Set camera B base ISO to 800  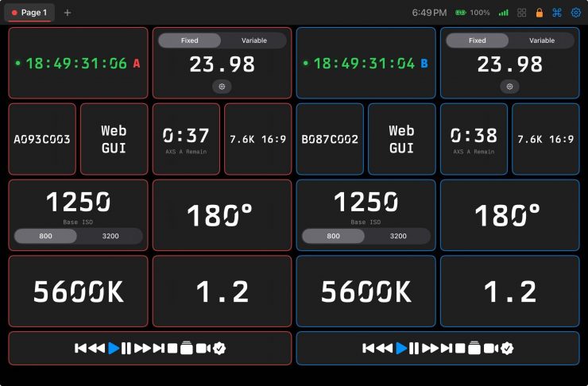click(x=334, y=236)
